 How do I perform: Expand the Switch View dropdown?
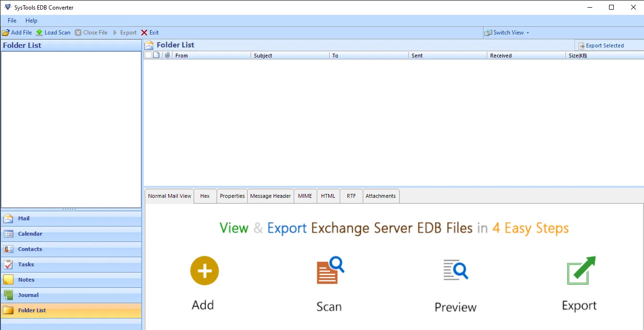(x=508, y=33)
